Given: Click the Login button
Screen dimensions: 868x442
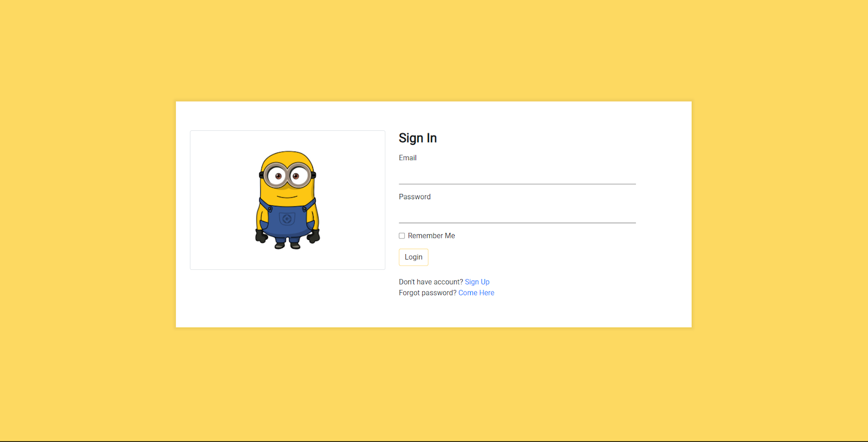Looking at the screenshot, I should coord(413,257).
